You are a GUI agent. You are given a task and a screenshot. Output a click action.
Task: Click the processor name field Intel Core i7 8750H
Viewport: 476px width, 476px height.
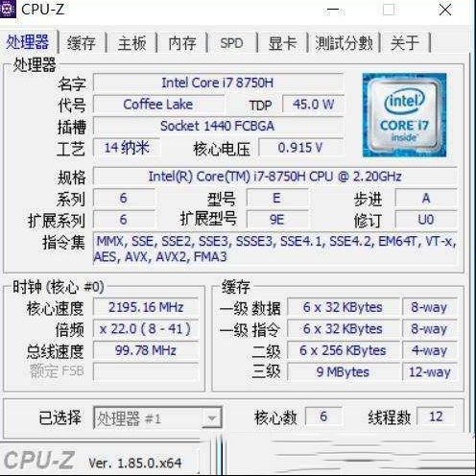(x=218, y=83)
